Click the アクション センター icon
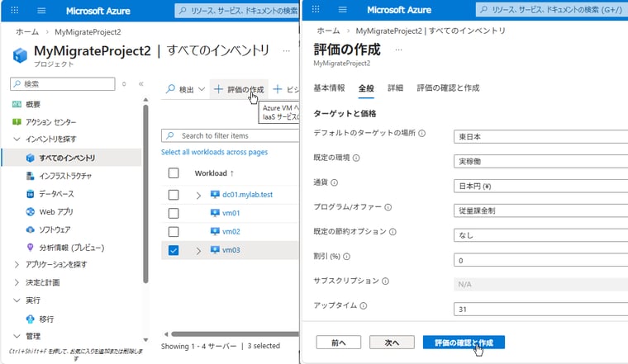This screenshot has width=628, height=364. pos(17,122)
